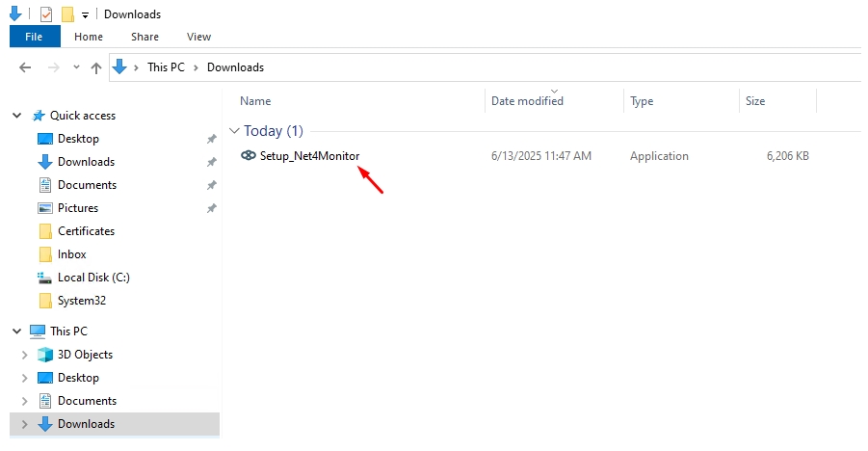Click the 6/13/2025 11:47 AM date cell

click(x=540, y=156)
